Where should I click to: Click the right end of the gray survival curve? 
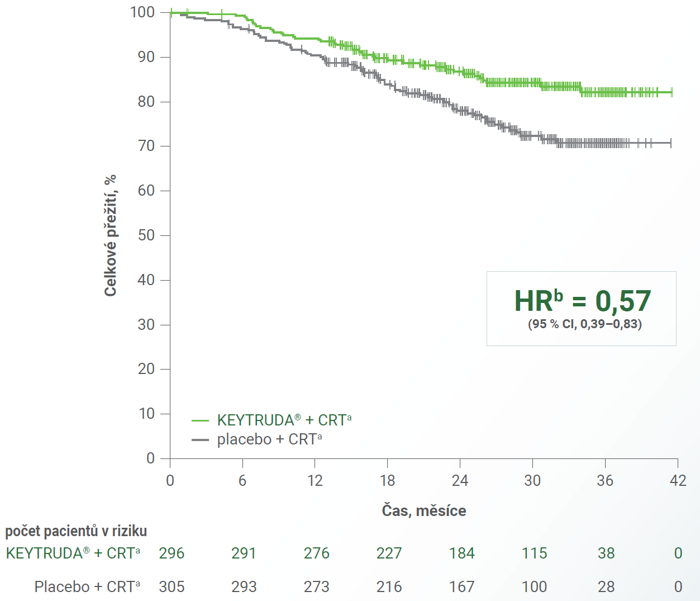669,143
